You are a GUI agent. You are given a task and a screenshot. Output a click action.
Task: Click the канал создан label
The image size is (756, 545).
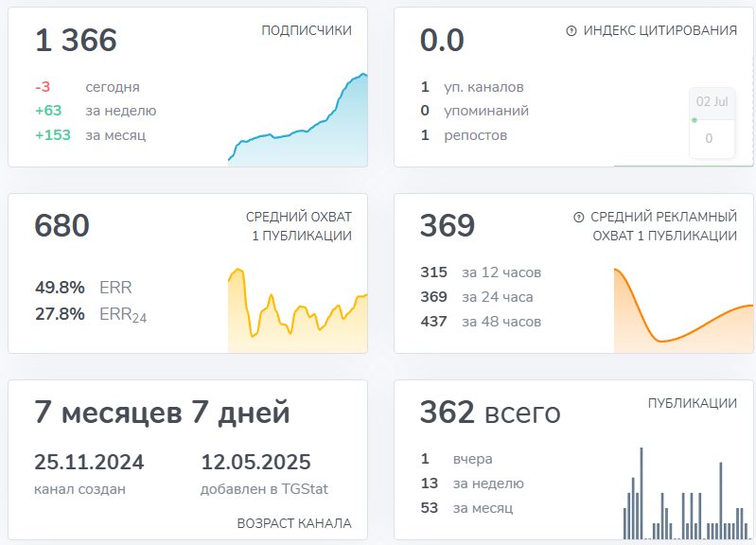pos(80,489)
